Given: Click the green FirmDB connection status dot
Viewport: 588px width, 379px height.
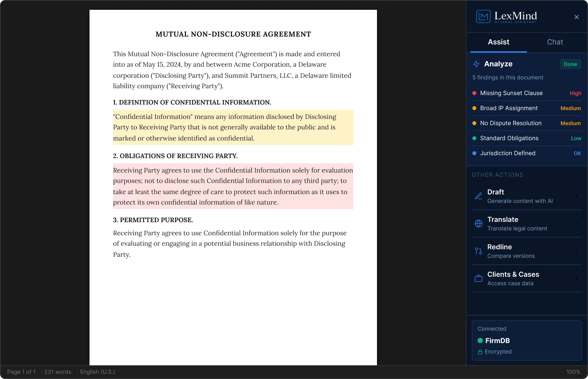Looking at the screenshot, I should point(480,340).
